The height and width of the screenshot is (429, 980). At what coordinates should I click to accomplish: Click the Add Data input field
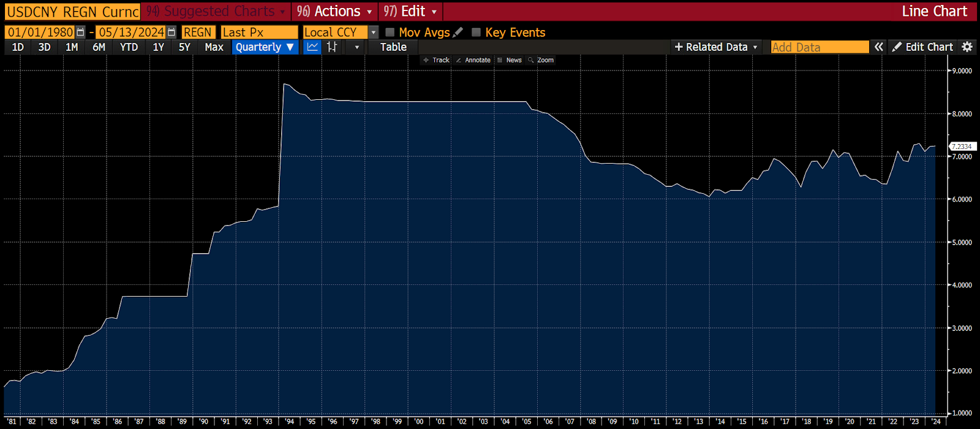pyautogui.click(x=820, y=47)
